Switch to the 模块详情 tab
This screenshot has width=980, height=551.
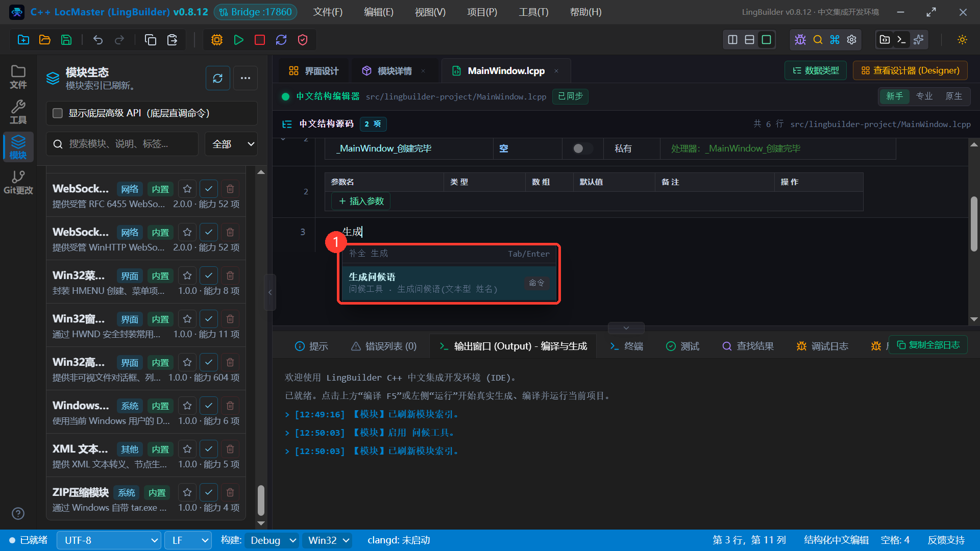(393, 71)
